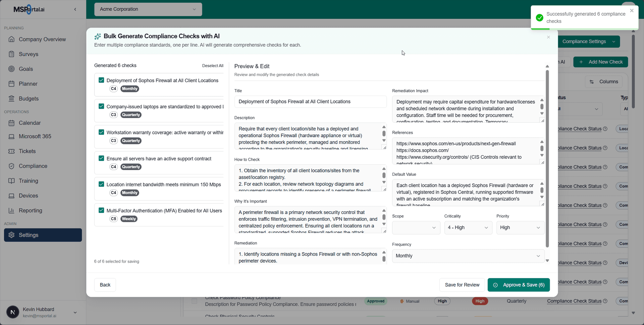Open the Reporting section
The width and height of the screenshot is (644, 325).
30,210
